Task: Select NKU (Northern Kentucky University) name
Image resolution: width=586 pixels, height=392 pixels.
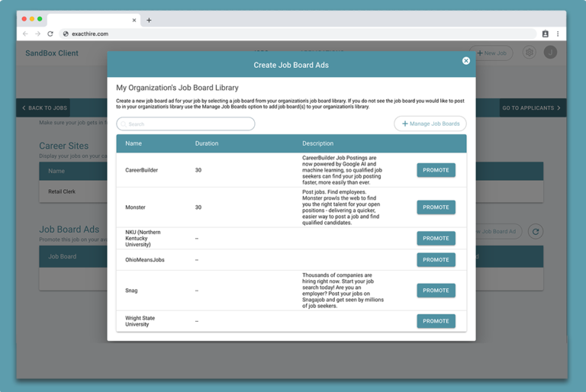Action: [143, 239]
